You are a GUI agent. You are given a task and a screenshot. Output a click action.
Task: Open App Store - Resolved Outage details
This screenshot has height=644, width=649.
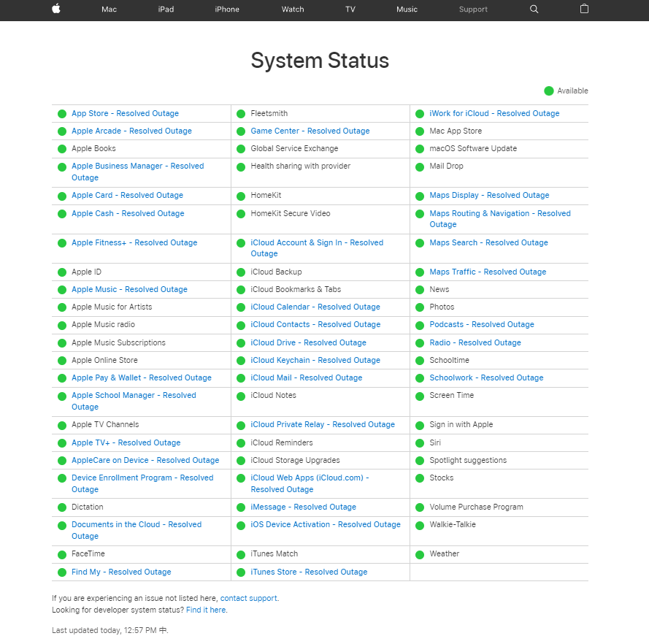(x=125, y=113)
